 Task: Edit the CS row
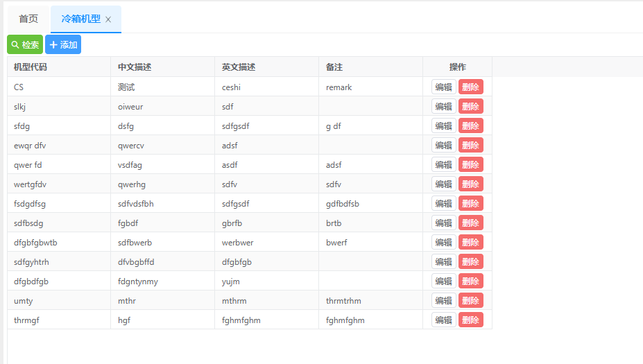click(443, 87)
